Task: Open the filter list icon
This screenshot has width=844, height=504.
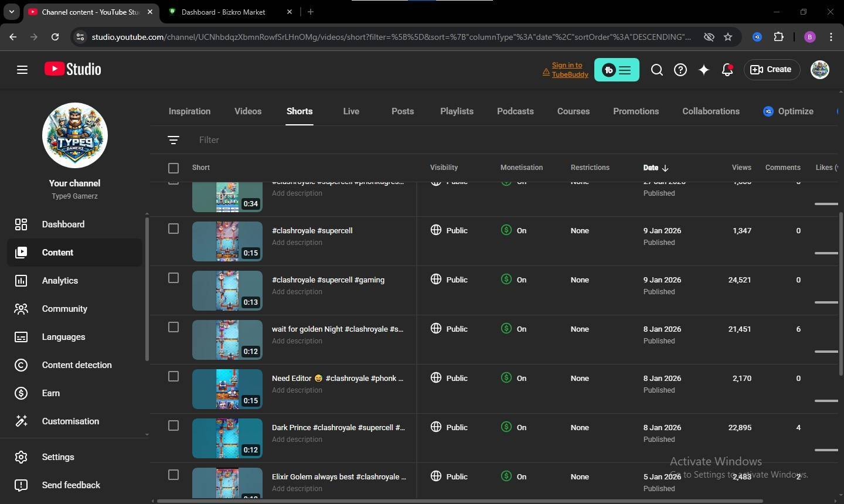Action: point(173,140)
